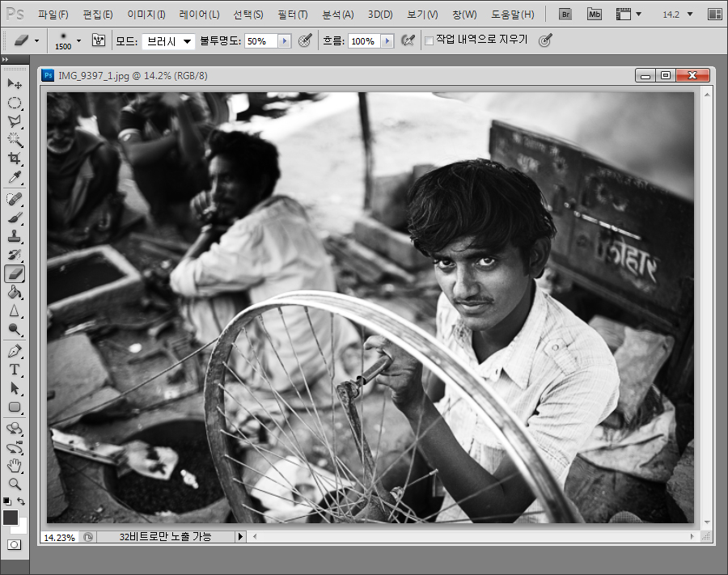Open the 분석(A) menu
Viewport: 728px width, 575px height.
tap(338, 15)
